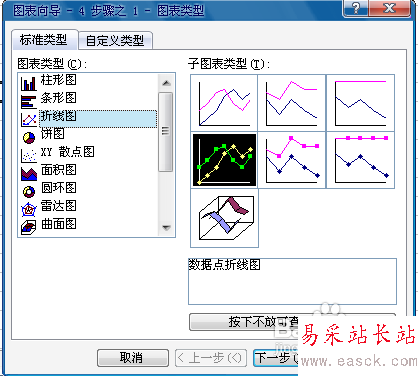Choose the stacked line with markers subtype
This screenshot has height=376, width=418.
click(292, 160)
